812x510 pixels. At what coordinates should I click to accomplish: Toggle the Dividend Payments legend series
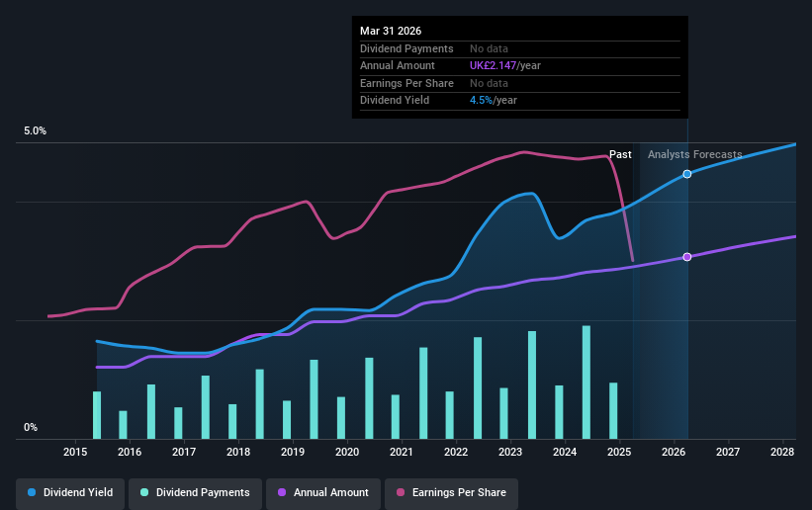[195, 493]
